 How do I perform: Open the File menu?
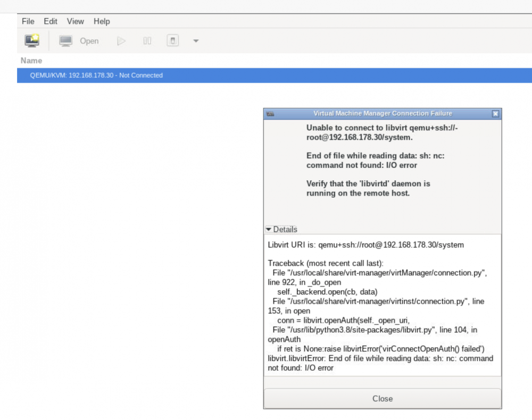tap(28, 21)
